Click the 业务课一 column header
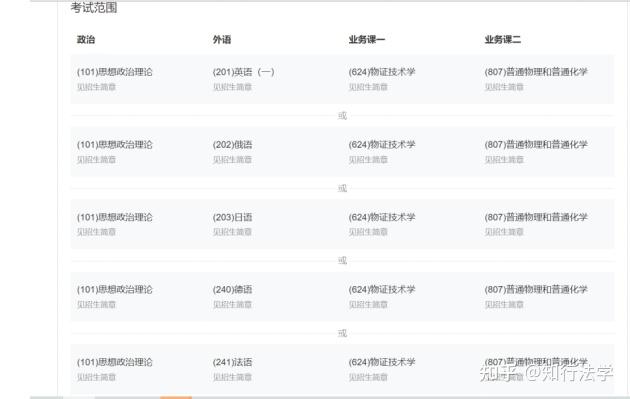The width and height of the screenshot is (630, 399). [x=367, y=40]
